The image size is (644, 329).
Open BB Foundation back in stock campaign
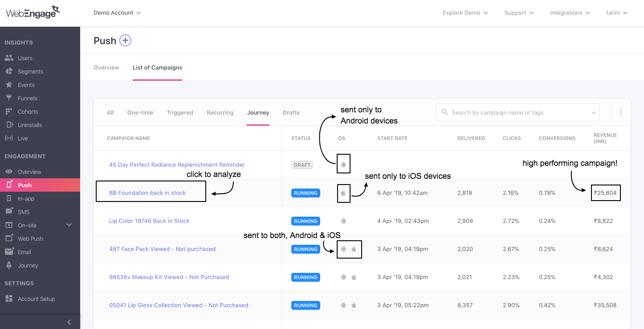click(x=147, y=193)
